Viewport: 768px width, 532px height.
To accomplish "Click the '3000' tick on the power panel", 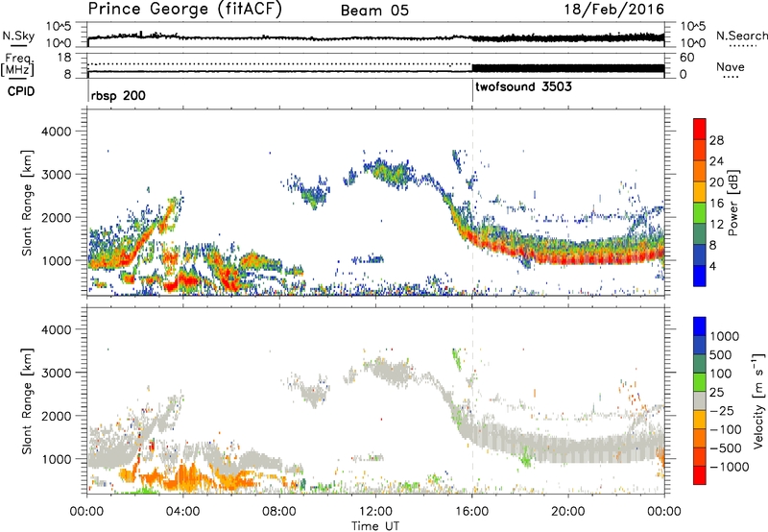I will (56, 175).
